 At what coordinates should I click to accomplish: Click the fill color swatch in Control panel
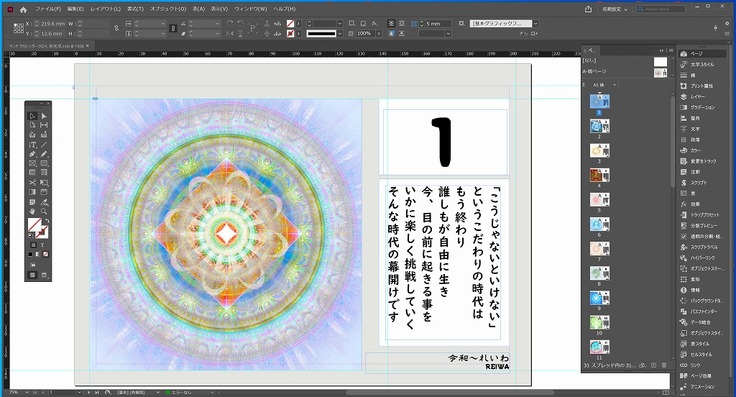(290, 23)
